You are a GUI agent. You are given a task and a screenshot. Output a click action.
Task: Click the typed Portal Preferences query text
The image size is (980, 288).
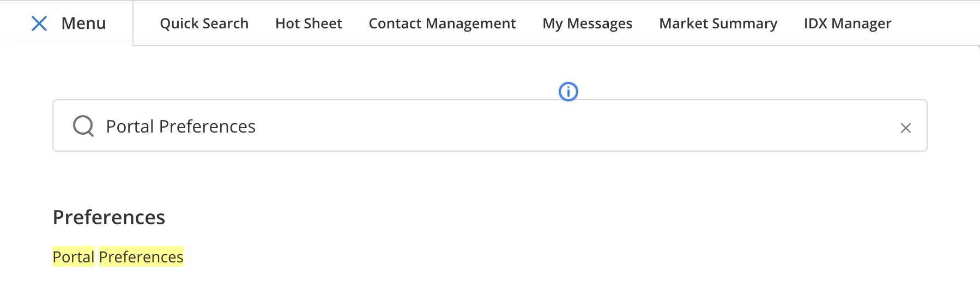[x=180, y=127]
